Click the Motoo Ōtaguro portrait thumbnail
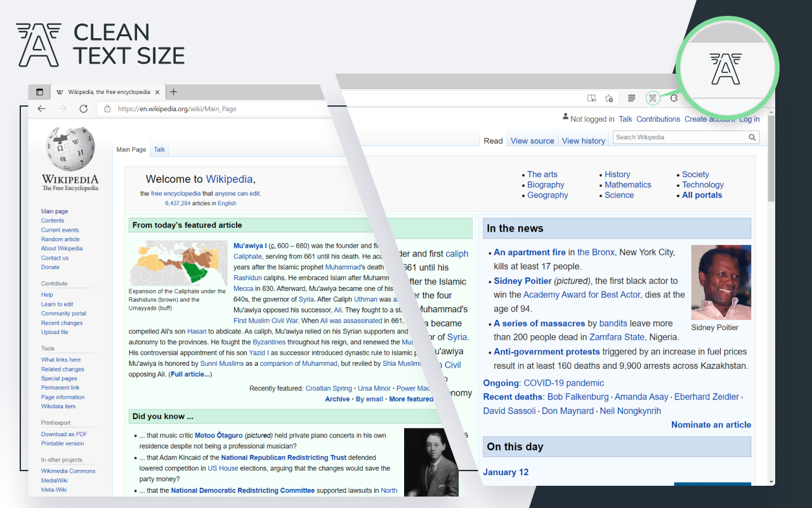This screenshot has height=508, width=812. (x=431, y=462)
